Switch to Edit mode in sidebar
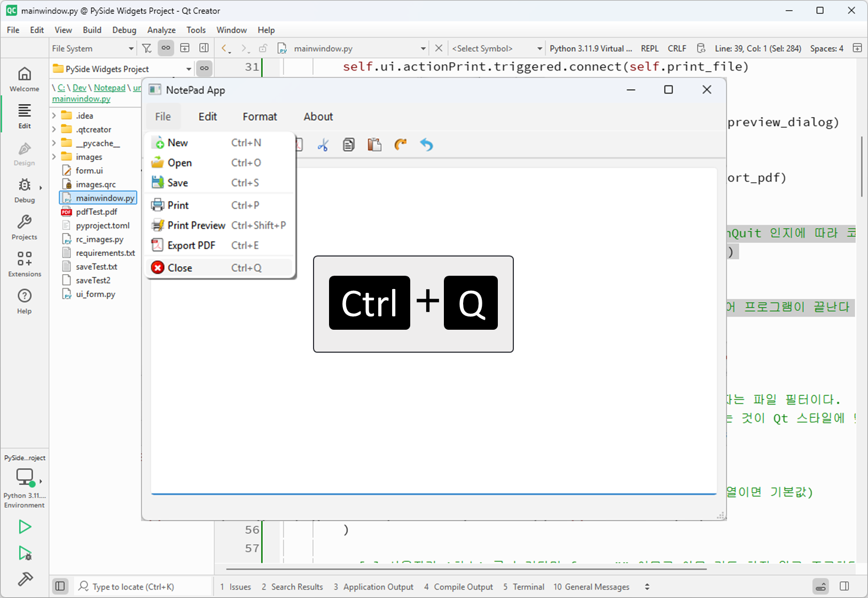Image resolution: width=868 pixels, height=598 pixels. pos(24,117)
